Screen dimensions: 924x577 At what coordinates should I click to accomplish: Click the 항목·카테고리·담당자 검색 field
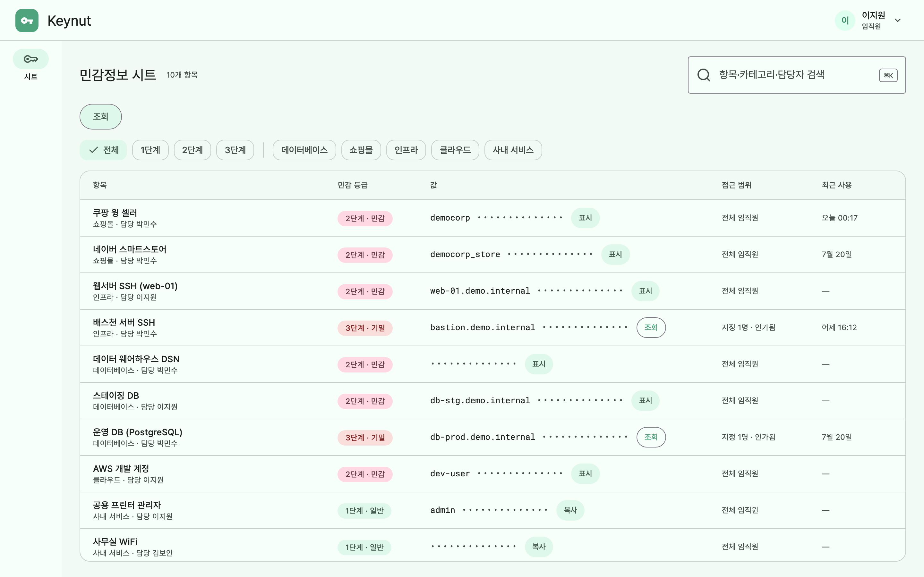coord(797,75)
